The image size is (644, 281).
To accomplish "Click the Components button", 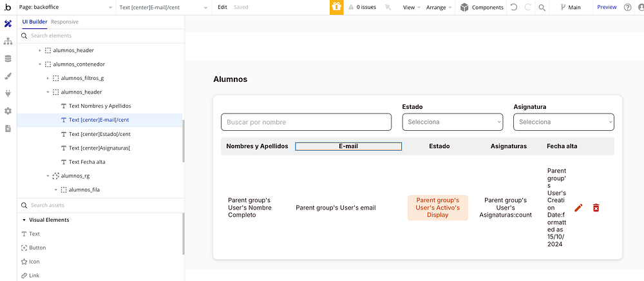I will point(482,7).
